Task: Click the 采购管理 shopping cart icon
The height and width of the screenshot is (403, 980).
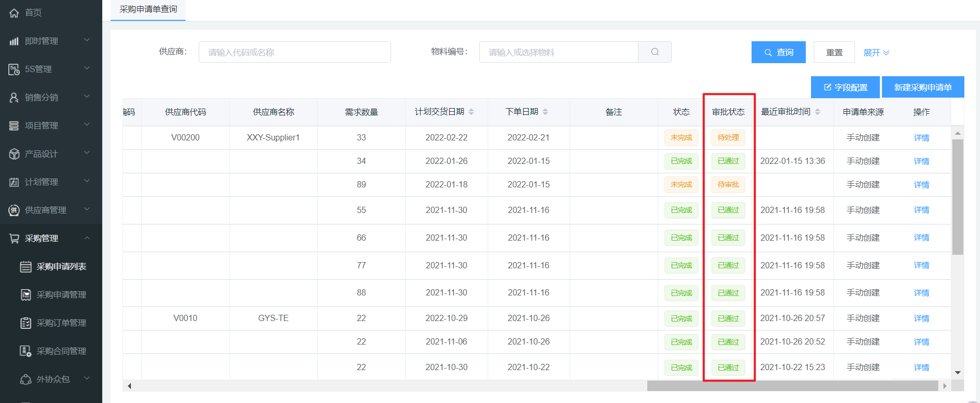Action: (x=14, y=239)
